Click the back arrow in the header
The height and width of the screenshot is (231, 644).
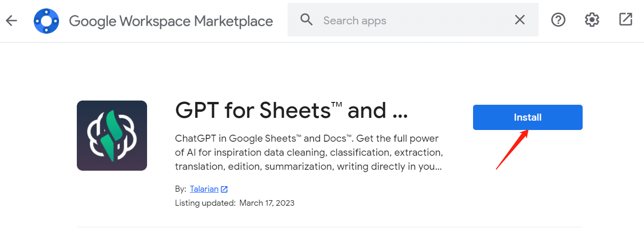[11, 21]
